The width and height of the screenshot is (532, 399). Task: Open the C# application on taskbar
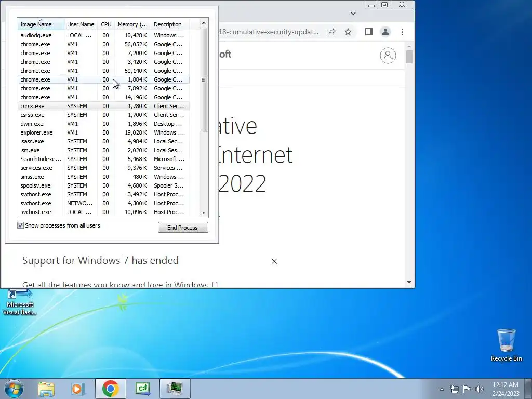pos(142,389)
